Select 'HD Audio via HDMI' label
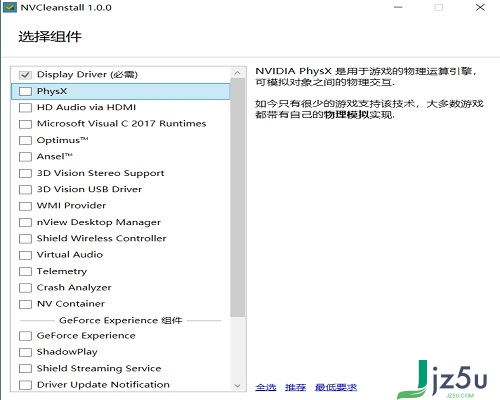 (x=86, y=107)
